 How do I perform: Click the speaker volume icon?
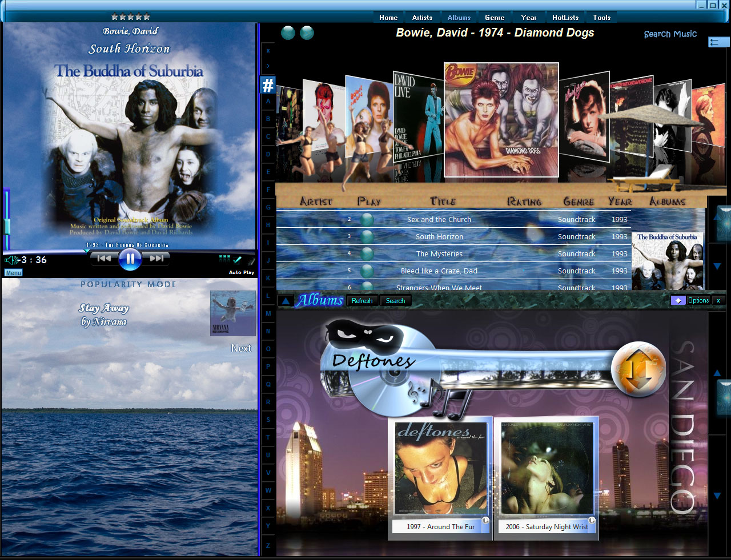[11, 260]
